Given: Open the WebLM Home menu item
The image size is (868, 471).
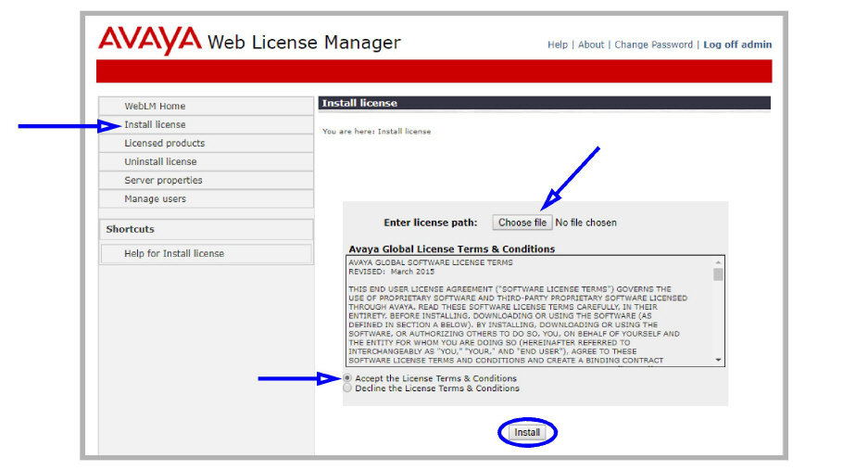Looking at the screenshot, I should pyautogui.click(x=206, y=106).
